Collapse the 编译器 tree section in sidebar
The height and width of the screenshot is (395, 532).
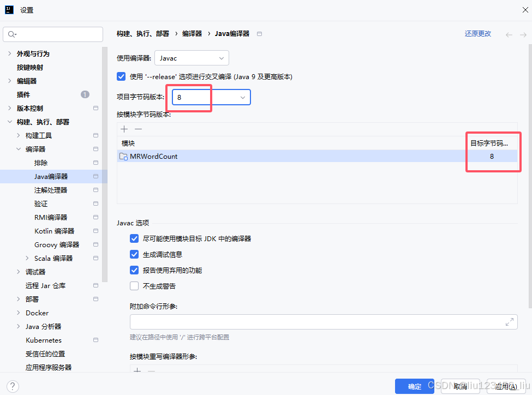[19, 148]
